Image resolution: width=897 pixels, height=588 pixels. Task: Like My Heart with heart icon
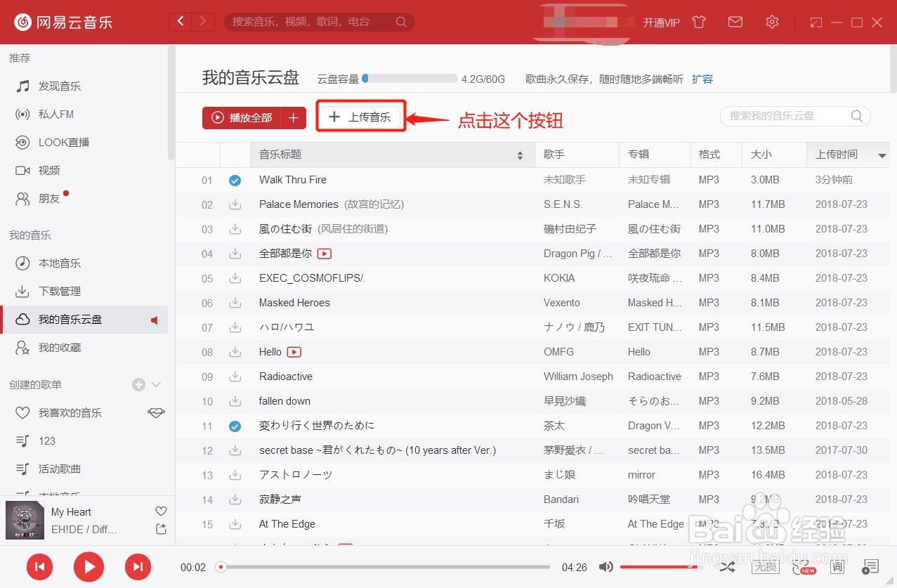[x=161, y=511]
